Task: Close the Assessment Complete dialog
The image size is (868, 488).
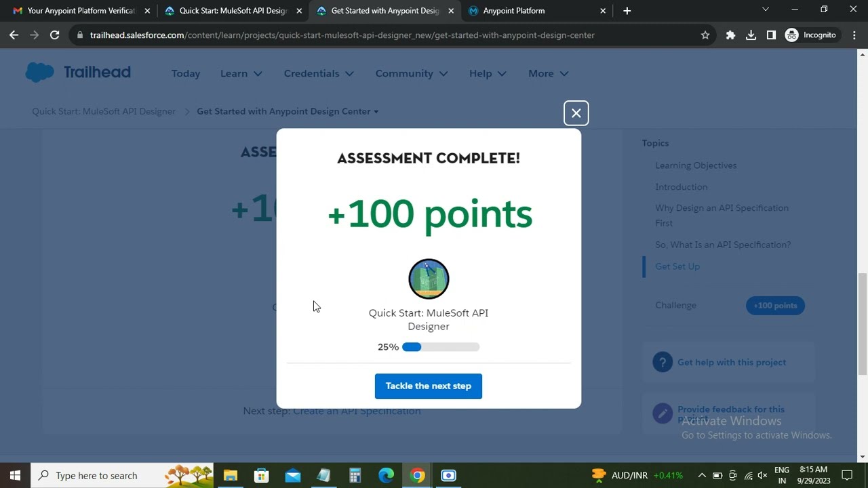Action: tap(576, 113)
